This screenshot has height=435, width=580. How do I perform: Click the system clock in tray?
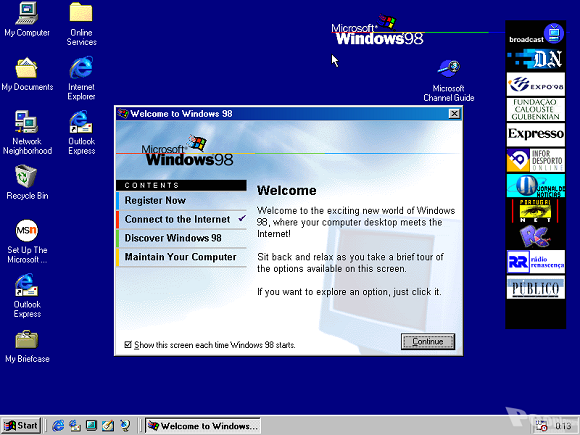563,426
